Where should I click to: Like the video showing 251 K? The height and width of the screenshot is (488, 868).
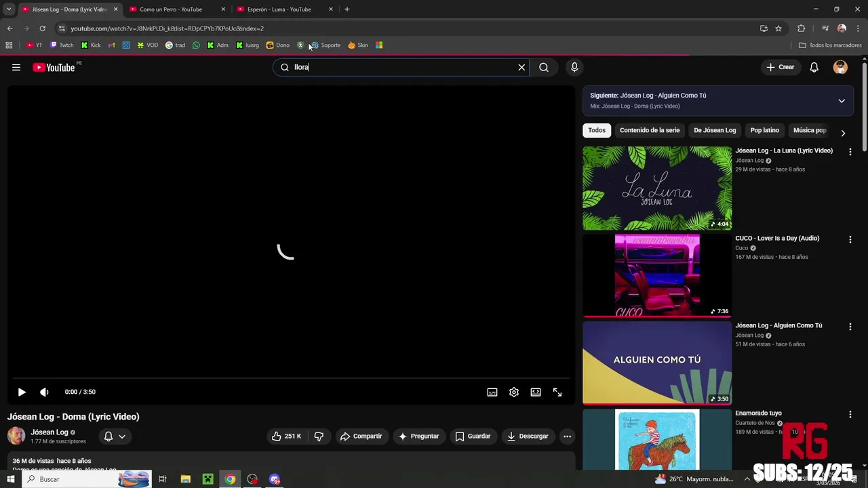pyautogui.click(x=286, y=436)
